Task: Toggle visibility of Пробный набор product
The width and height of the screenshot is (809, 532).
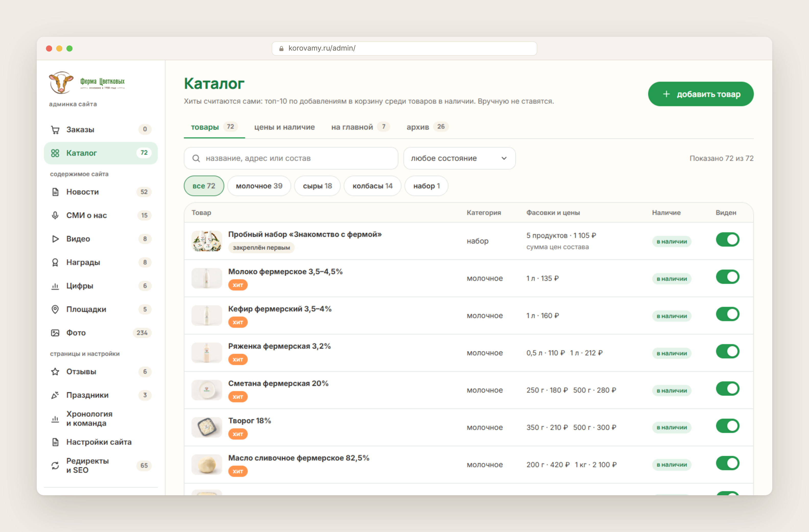Action: (x=728, y=239)
